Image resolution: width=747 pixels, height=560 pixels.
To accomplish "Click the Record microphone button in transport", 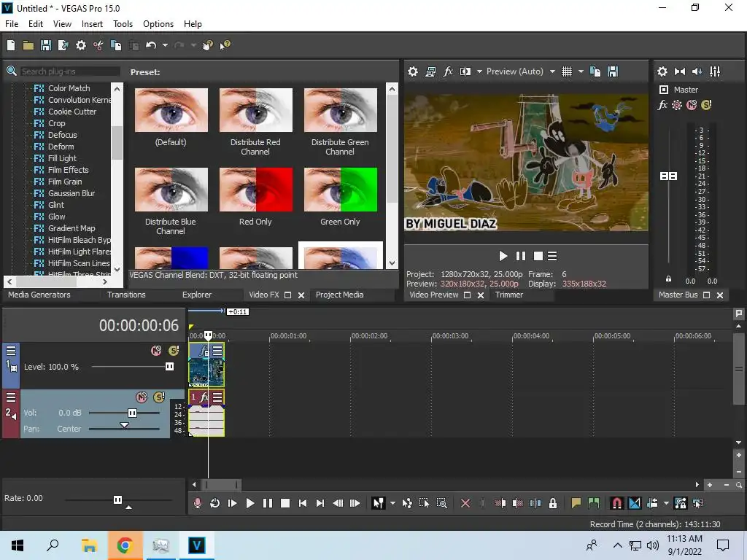I will pos(197,503).
